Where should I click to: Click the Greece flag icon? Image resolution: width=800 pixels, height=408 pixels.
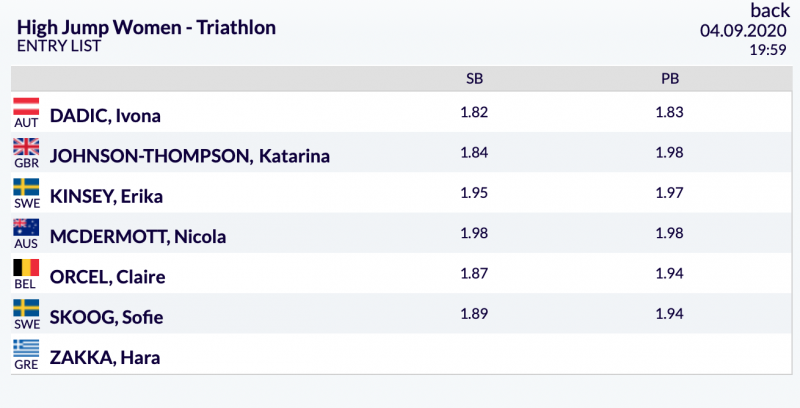pyautogui.click(x=26, y=349)
